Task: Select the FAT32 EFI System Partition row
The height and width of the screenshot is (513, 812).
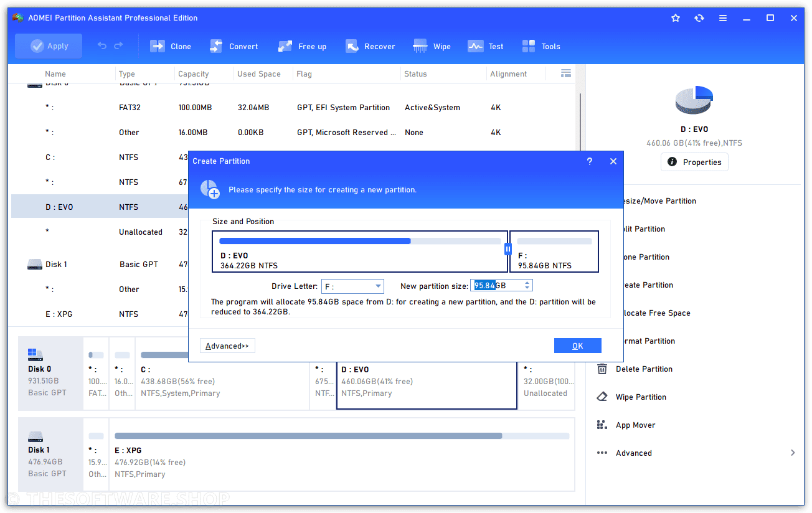Action: [x=293, y=107]
